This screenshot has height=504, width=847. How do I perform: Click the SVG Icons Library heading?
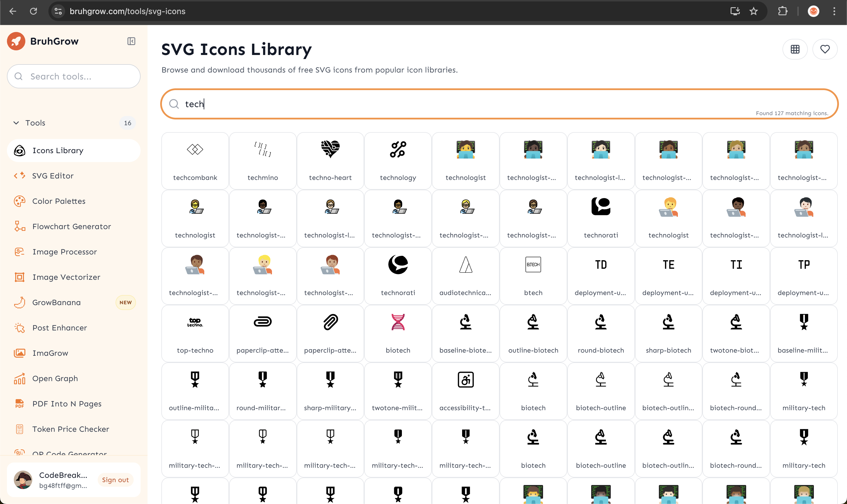pos(237,49)
